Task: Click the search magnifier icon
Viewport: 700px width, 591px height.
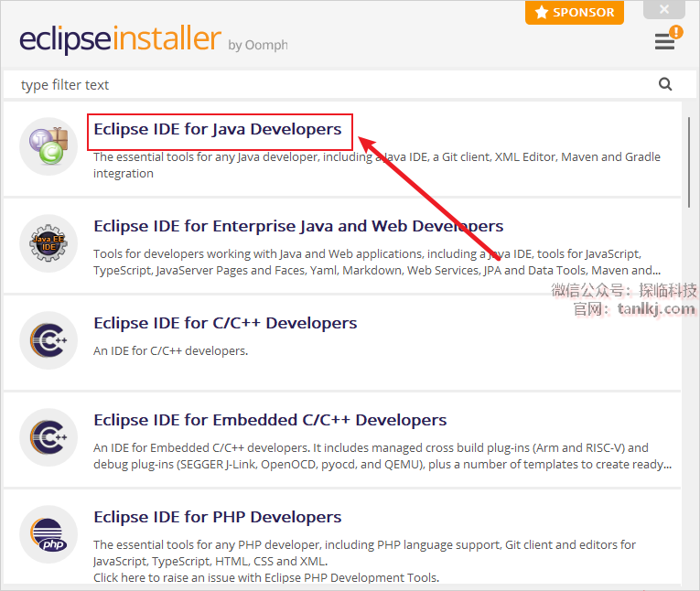Action: [x=665, y=84]
